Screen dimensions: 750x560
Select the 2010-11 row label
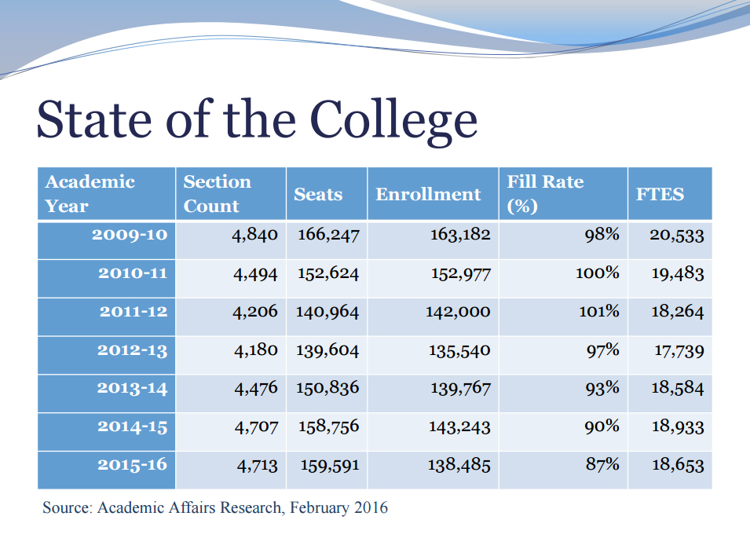pos(107,279)
